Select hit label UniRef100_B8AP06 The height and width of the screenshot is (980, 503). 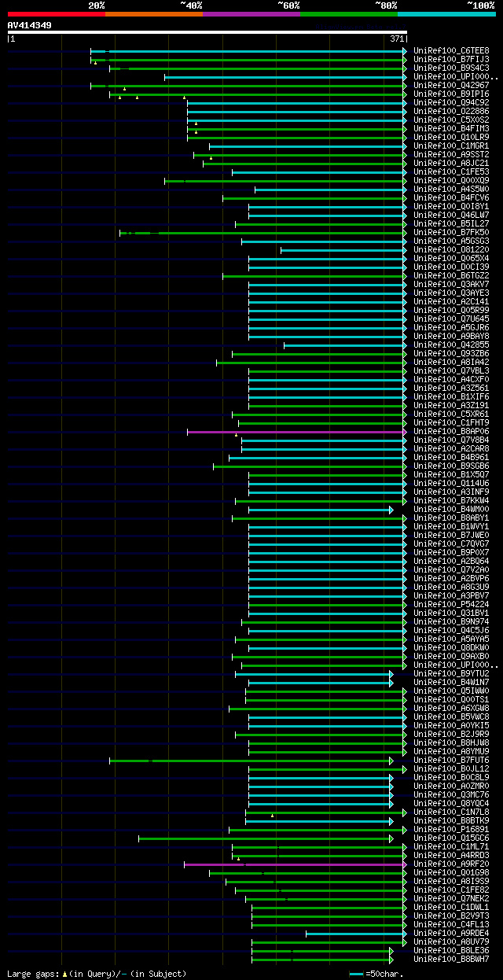click(x=451, y=431)
